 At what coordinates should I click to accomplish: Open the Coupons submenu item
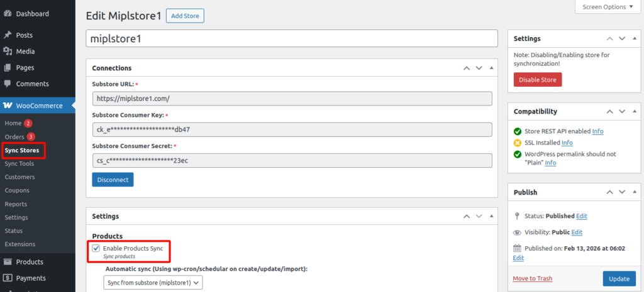click(x=17, y=190)
